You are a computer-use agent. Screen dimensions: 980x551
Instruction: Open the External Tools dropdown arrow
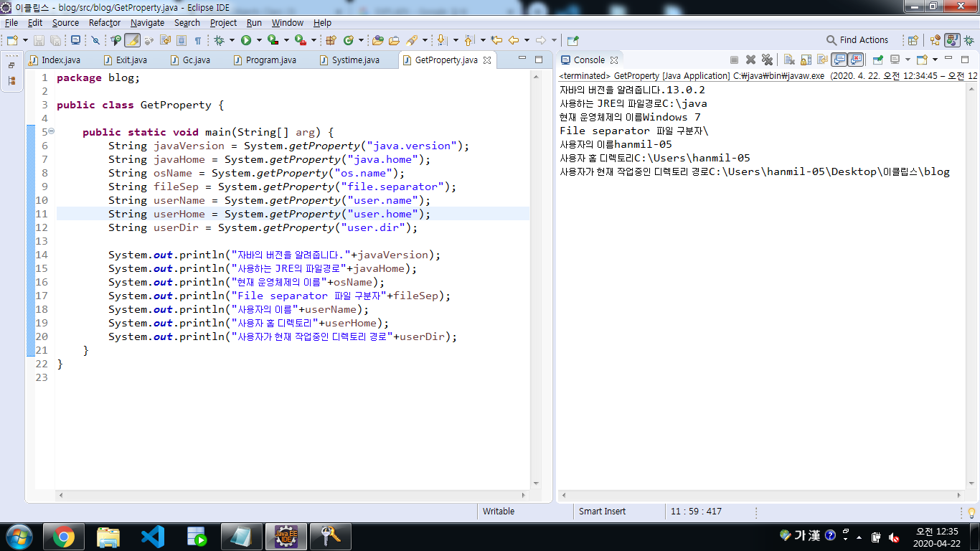click(x=314, y=40)
